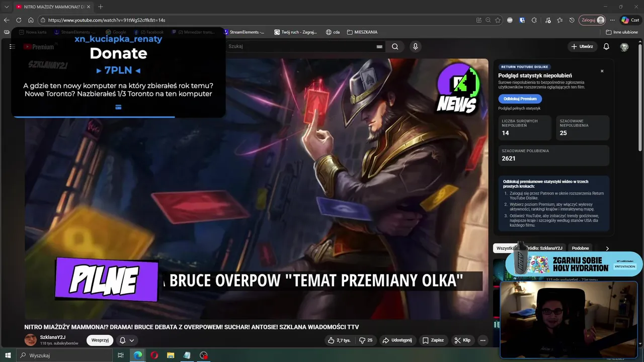644x362 pixels.
Task: Open Task View on the taskbar
Action: pyautogui.click(x=121, y=355)
